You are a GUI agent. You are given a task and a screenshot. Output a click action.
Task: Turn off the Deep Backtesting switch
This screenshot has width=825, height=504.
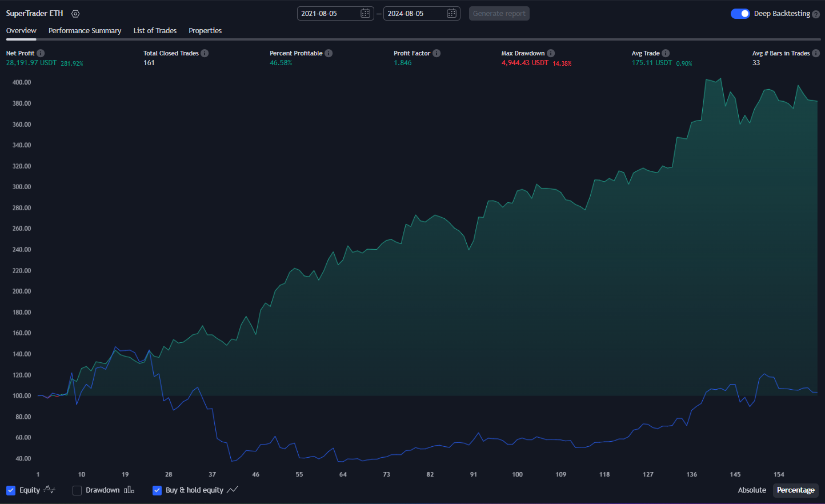740,14
